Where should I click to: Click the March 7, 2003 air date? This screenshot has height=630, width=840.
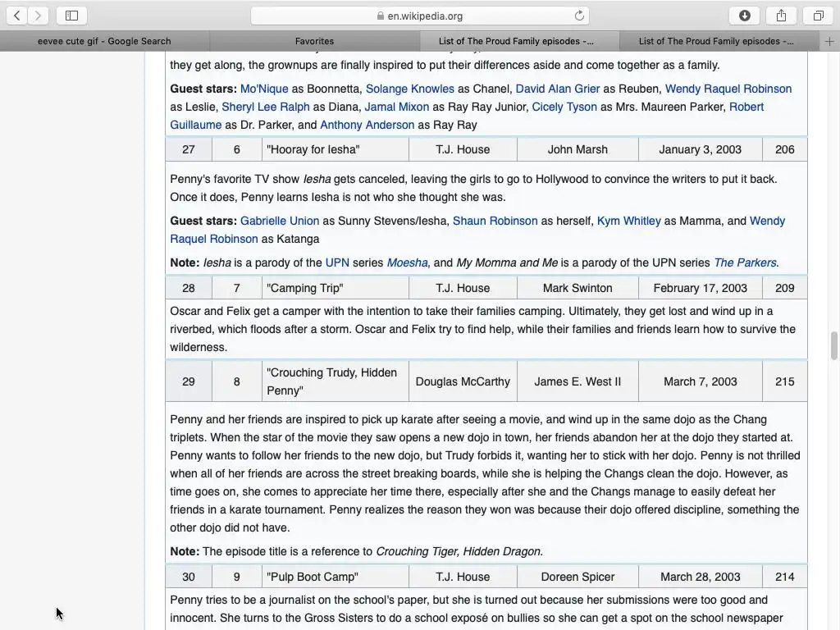[701, 381]
